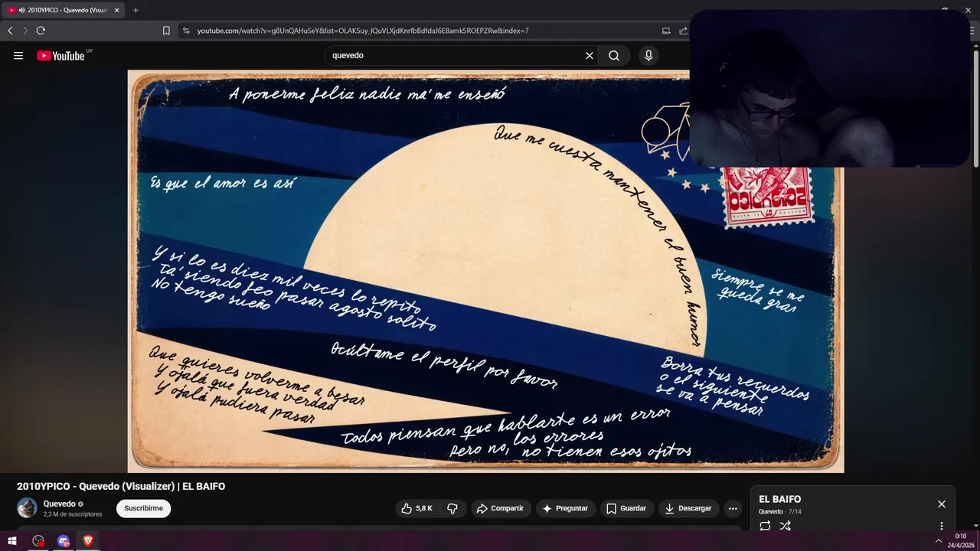The width and height of the screenshot is (980, 551).
Task: Open the first pinned taskbar app
Action: (38, 541)
